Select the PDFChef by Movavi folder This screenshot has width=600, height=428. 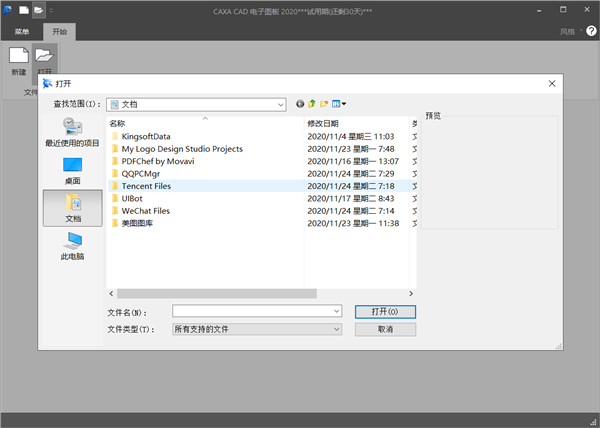click(x=158, y=161)
